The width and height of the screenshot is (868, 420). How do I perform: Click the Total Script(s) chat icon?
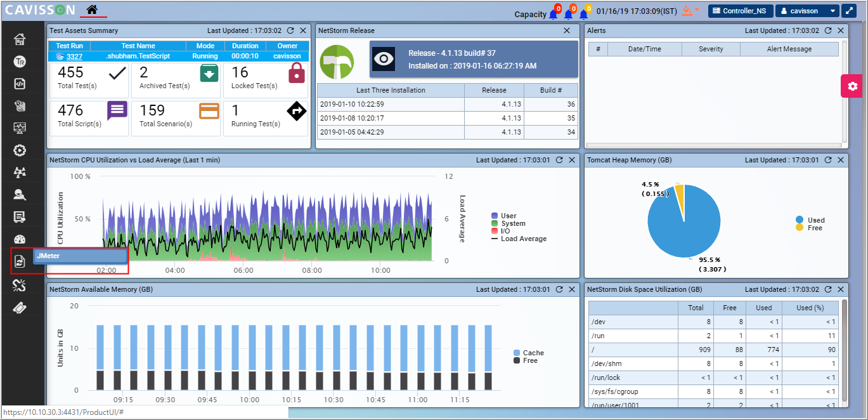117,110
